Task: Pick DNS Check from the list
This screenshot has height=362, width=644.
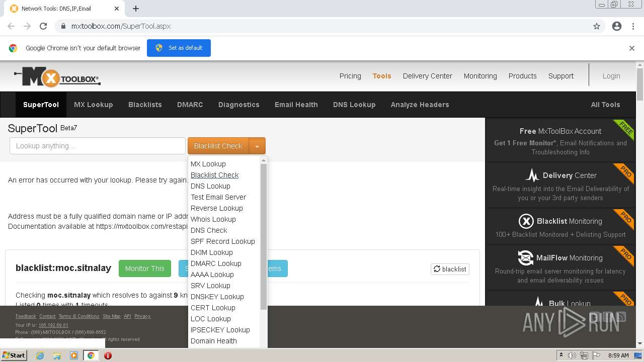Action: pos(209,230)
